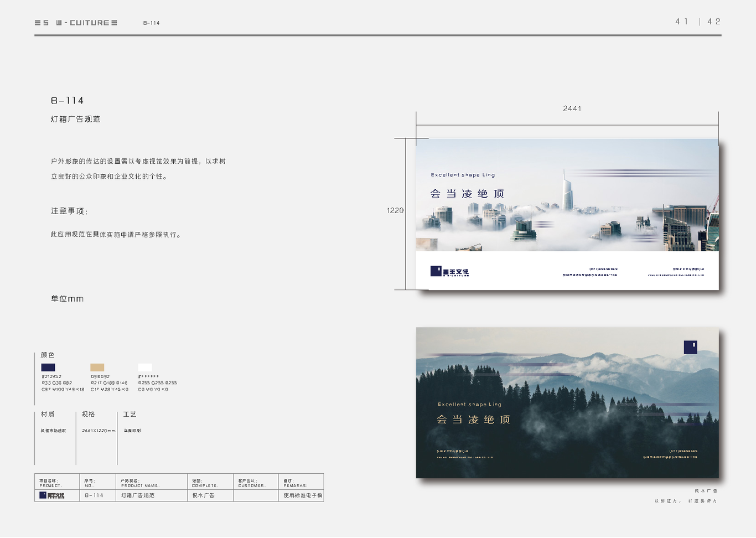Click the '单位mm' unit label
Screen dimensions: 756x538
(67, 299)
